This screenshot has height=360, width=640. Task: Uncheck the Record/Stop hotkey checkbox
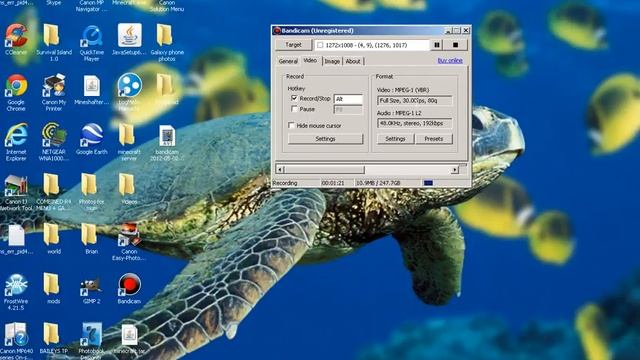coord(294,98)
